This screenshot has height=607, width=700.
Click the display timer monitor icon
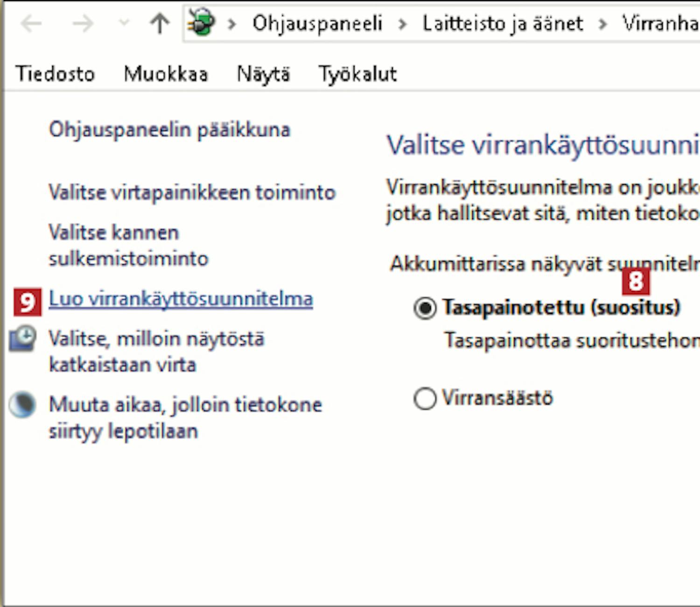tap(22, 339)
